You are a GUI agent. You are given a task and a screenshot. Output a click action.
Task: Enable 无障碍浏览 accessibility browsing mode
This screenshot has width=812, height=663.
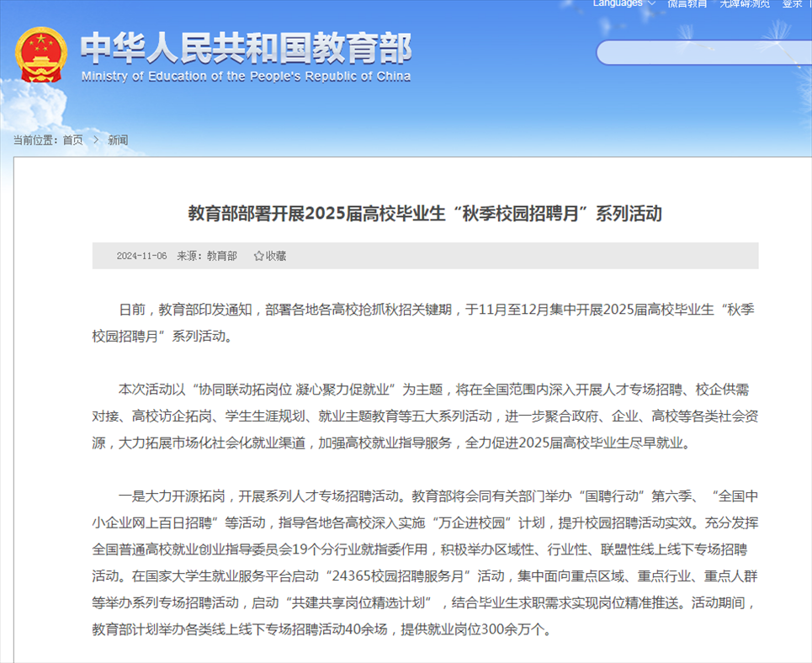744,4
